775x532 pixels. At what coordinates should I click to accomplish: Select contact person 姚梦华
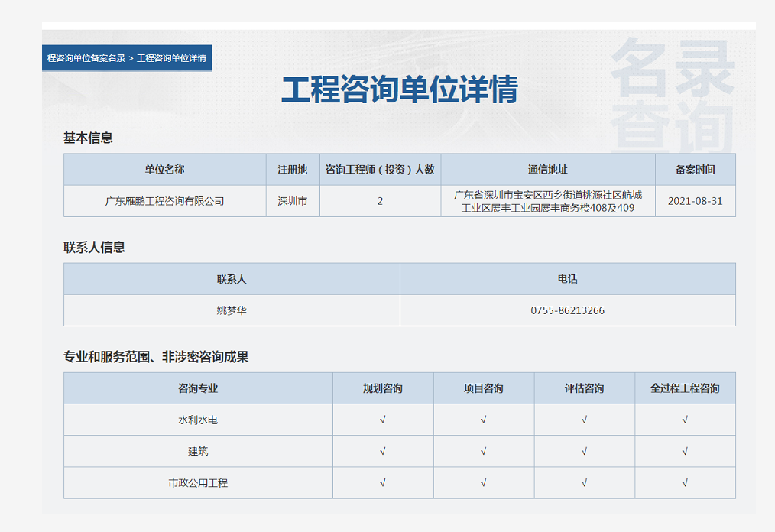click(x=231, y=310)
